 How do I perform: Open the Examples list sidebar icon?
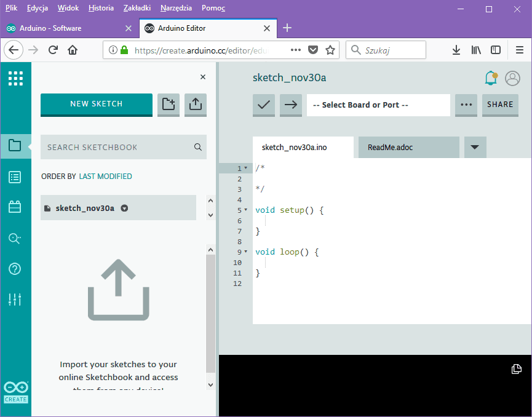pyautogui.click(x=15, y=177)
